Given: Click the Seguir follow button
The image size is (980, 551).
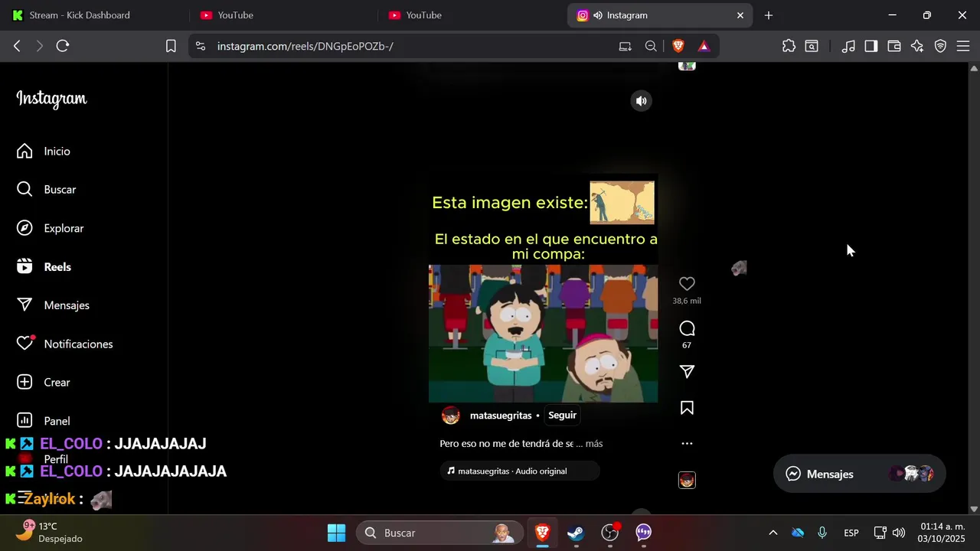Looking at the screenshot, I should coord(562,415).
